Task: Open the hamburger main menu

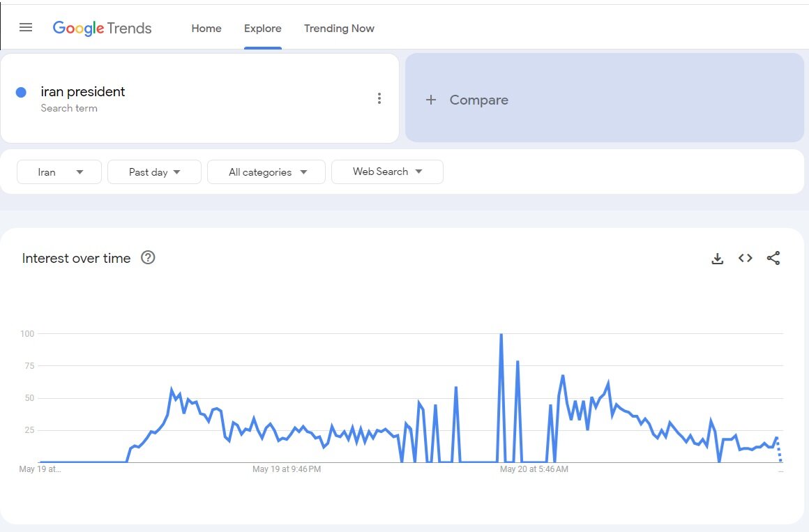Action: 26,28
